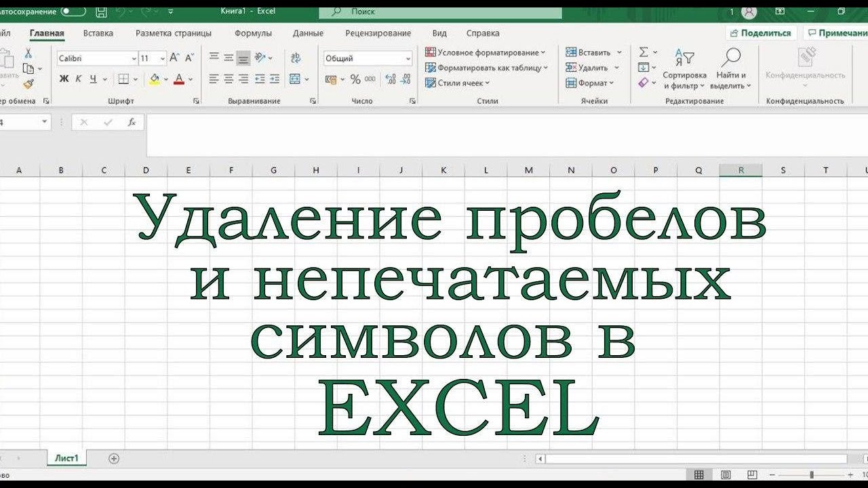Open the Calibri font name dropdown
The image size is (868, 488).
134,59
